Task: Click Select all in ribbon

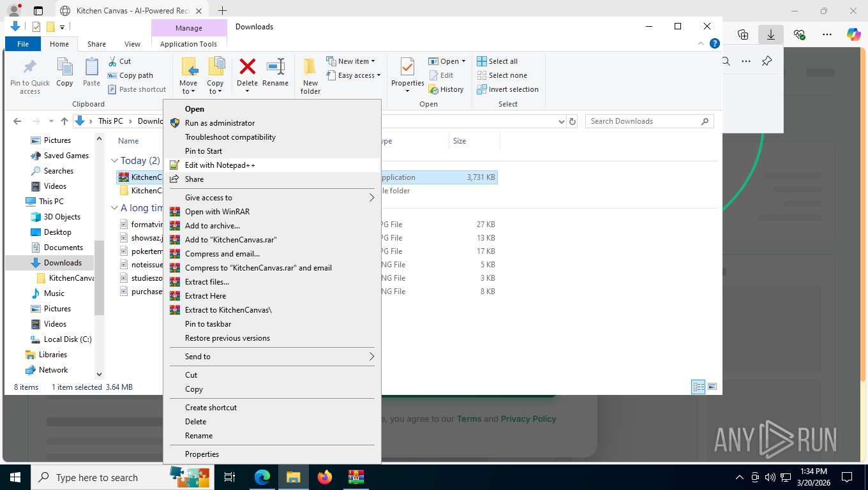Action: pyautogui.click(x=497, y=61)
